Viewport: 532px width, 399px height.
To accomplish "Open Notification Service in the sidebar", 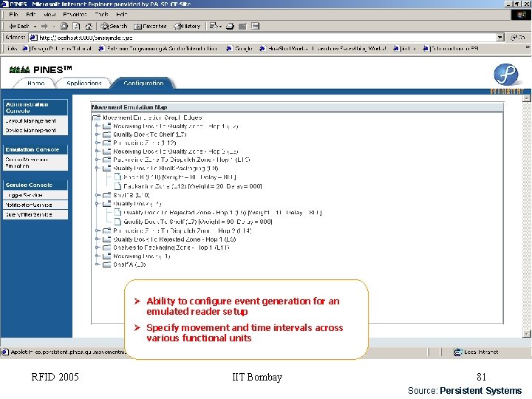I will point(35,205).
